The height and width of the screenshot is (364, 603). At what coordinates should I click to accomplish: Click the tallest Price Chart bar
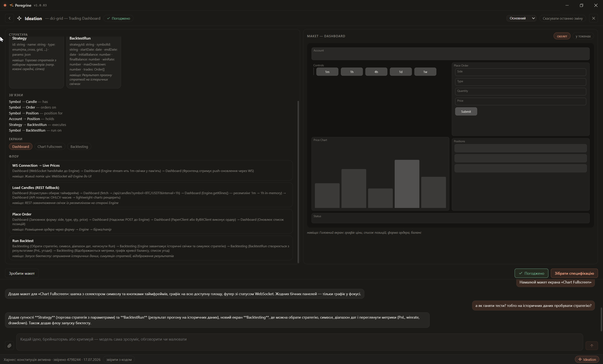pos(407,184)
